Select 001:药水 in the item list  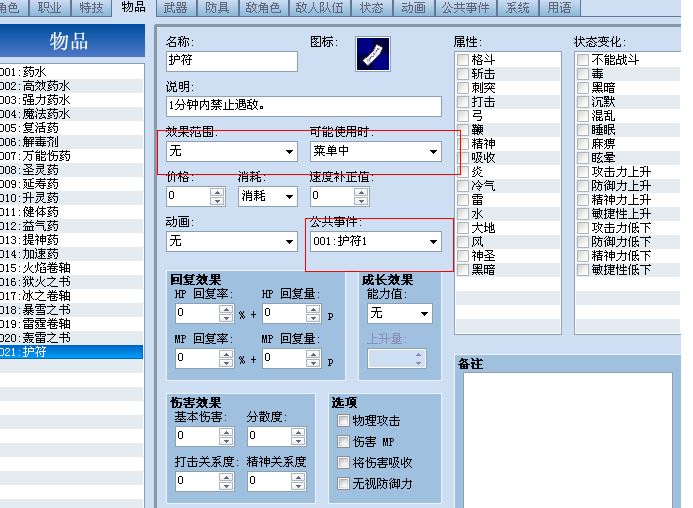coord(72,72)
